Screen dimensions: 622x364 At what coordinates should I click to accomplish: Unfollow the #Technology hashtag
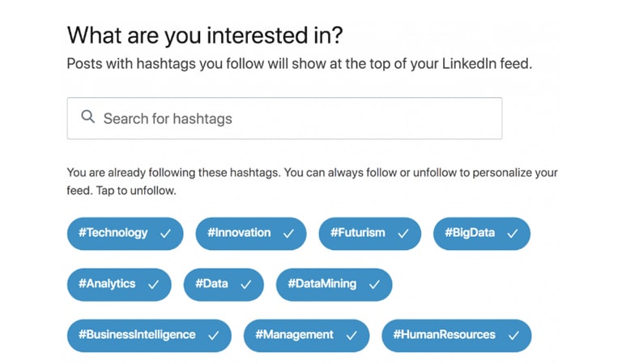pyautogui.click(x=126, y=233)
